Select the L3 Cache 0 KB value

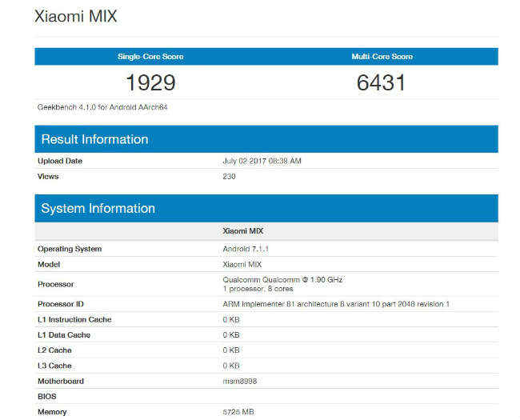(x=231, y=366)
